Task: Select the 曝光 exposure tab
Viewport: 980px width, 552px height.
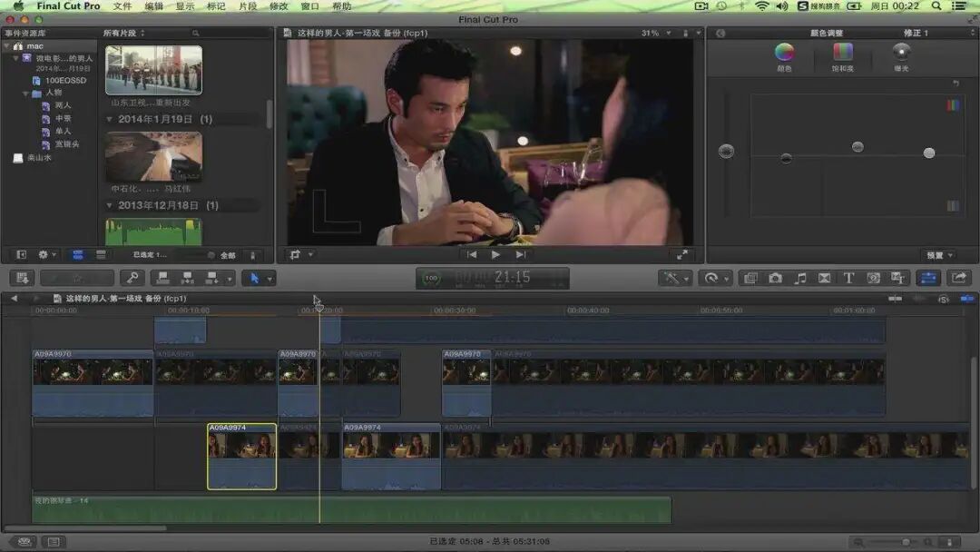Action: tap(901, 57)
